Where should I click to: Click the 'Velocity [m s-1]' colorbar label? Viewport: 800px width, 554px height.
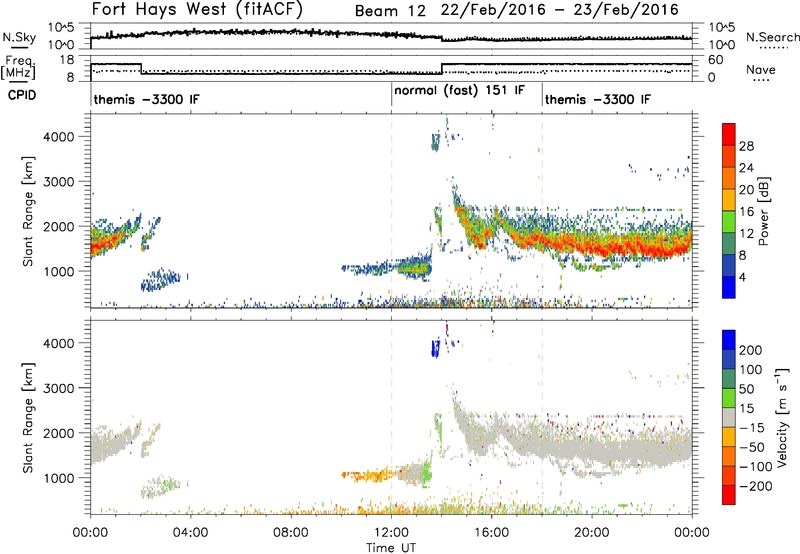(781, 417)
